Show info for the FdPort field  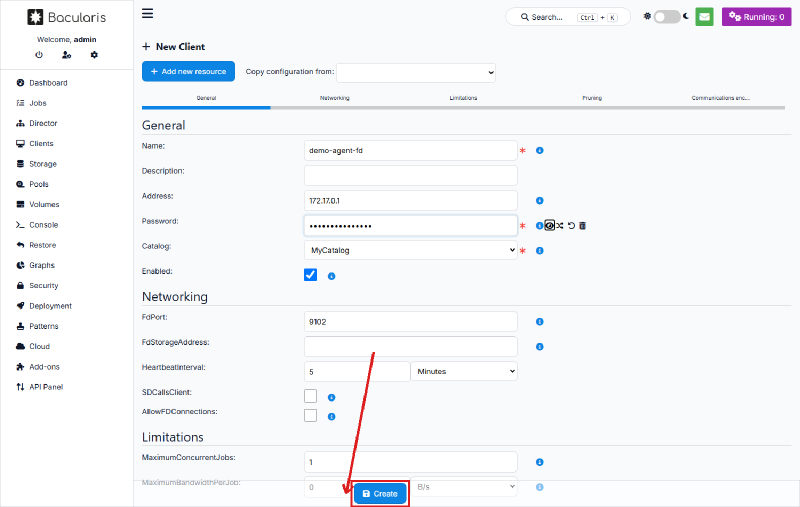point(539,321)
